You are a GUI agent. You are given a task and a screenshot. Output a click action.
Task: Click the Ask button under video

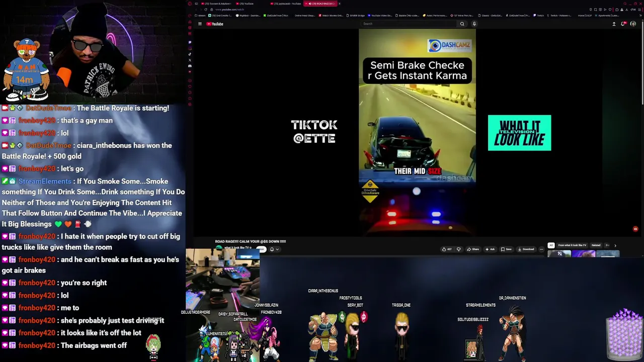click(490, 249)
